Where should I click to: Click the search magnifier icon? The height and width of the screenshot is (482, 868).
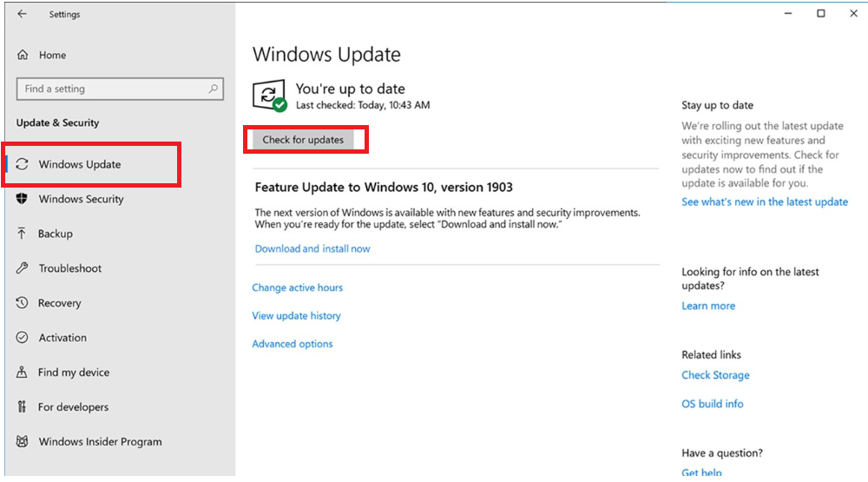(214, 89)
